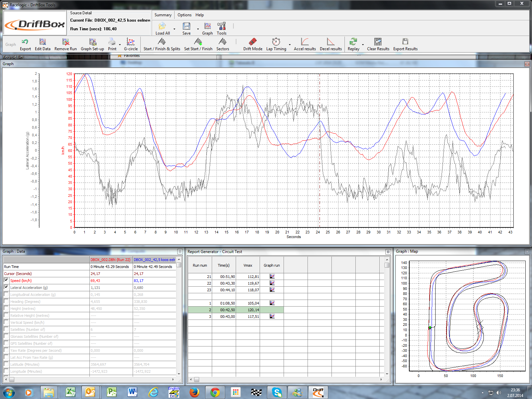Uncheck the Speed (km/h) channel

6,280
